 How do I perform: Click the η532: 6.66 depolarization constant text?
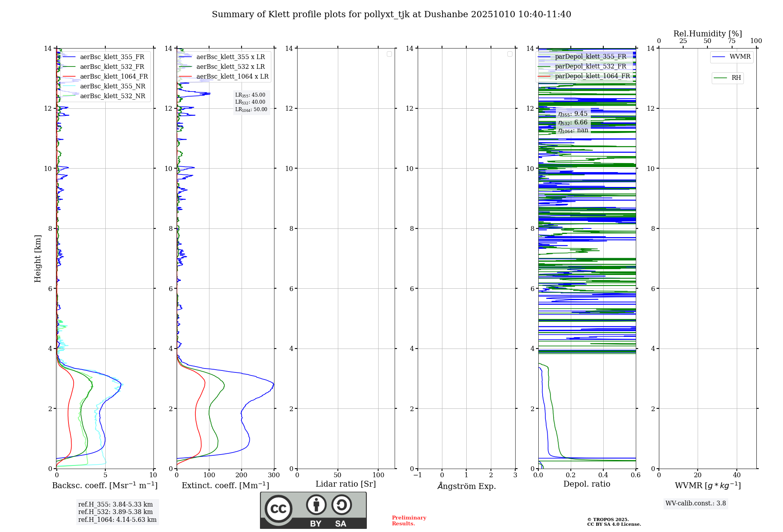pos(573,122)
